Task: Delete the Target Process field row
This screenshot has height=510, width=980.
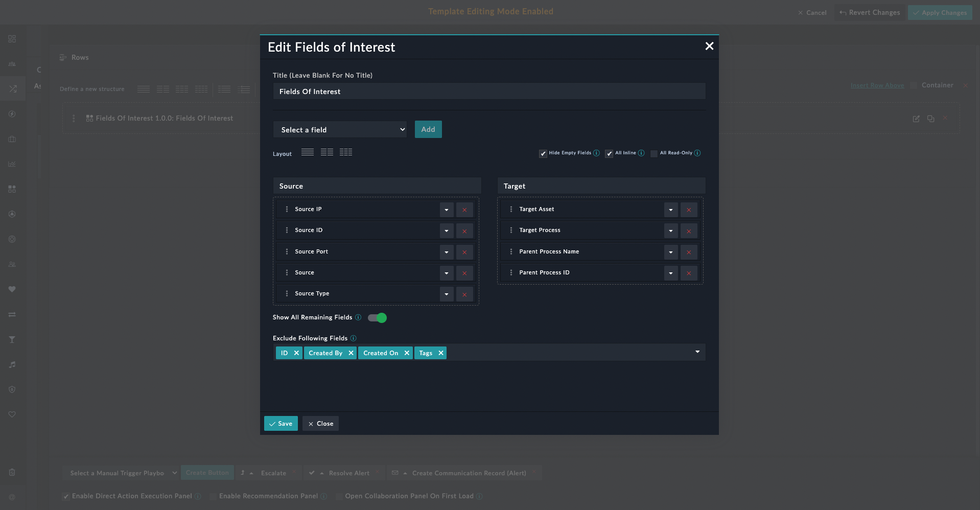Action: tap(688, 231)
